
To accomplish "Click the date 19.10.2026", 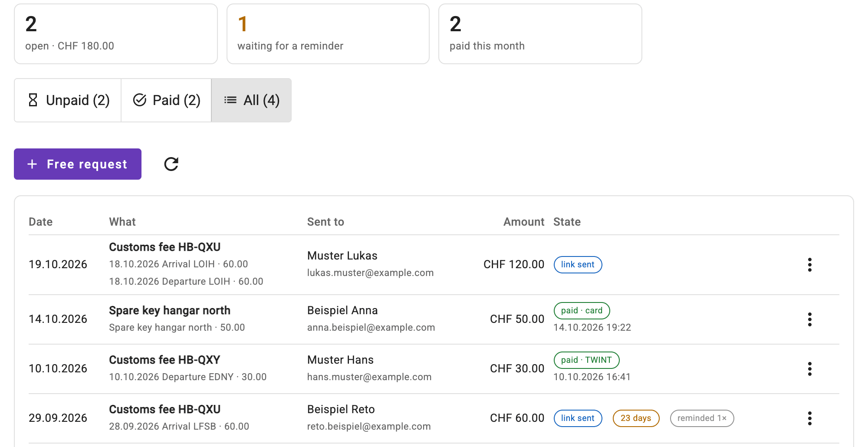I will click(x=58, y=265).
